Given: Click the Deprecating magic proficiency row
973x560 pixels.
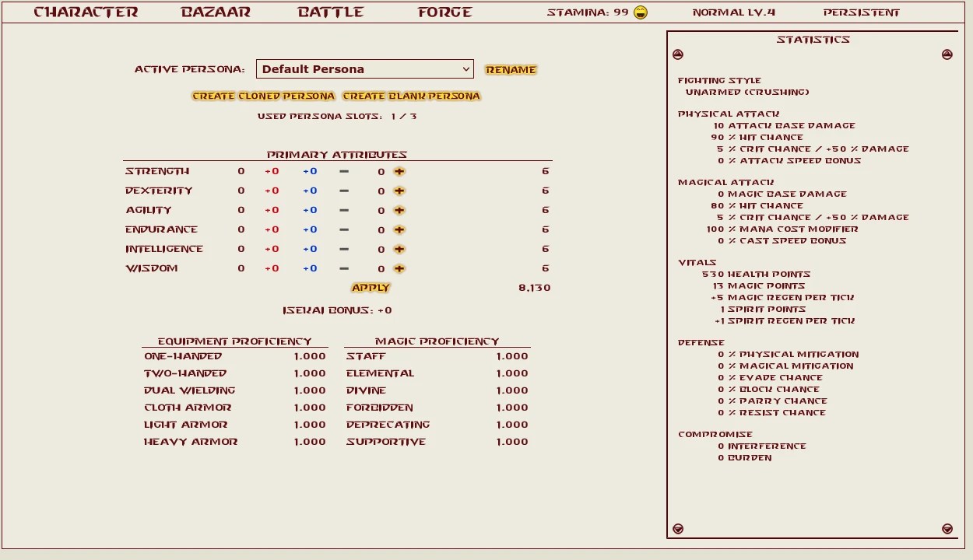Looking at the screenshot, I should click(x=437, y=425).
